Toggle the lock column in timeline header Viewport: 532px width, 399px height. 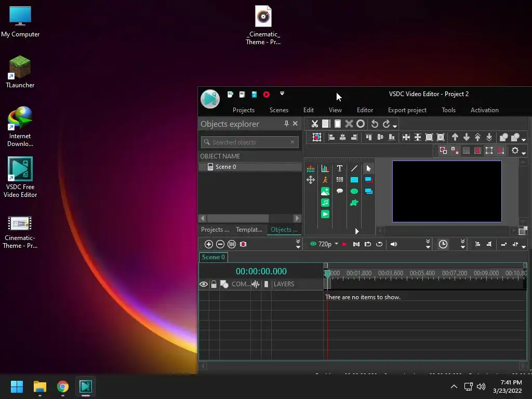tap(214, 284)
